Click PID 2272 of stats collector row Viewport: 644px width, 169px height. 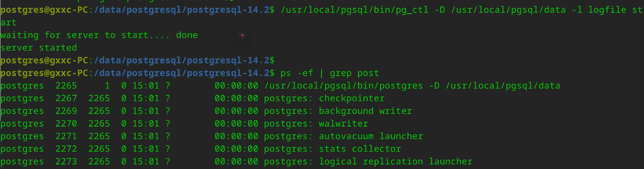pyautogui.click(x=66, y=149)
